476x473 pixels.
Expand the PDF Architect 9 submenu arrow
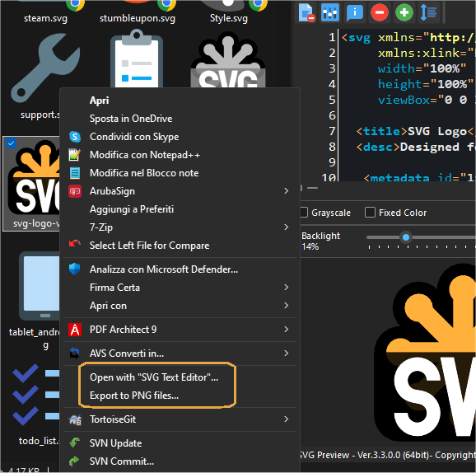point(286,330)
